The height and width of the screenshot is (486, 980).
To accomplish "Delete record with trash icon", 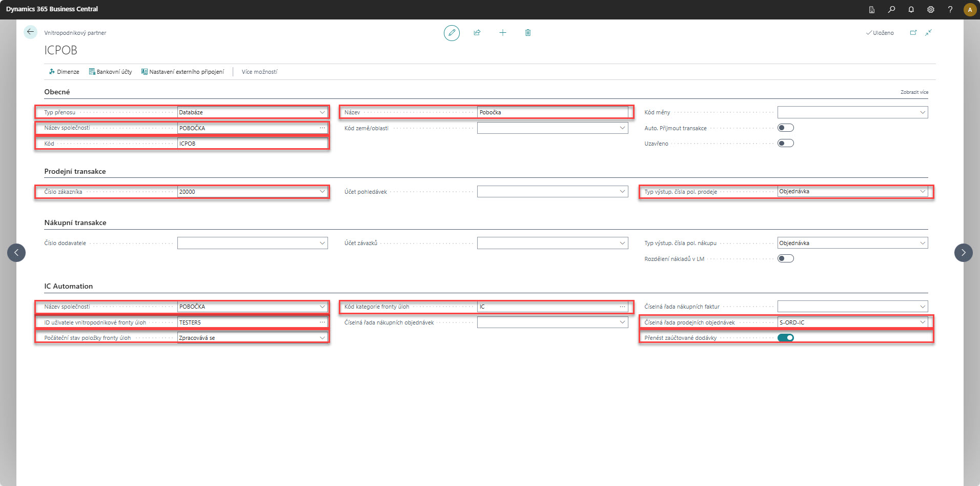I will 528,33.
